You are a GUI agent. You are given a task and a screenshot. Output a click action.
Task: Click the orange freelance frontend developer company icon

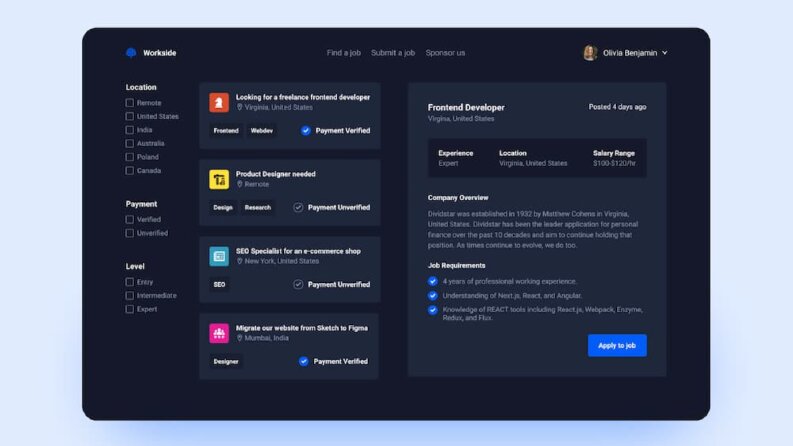[x=219, y=103]
